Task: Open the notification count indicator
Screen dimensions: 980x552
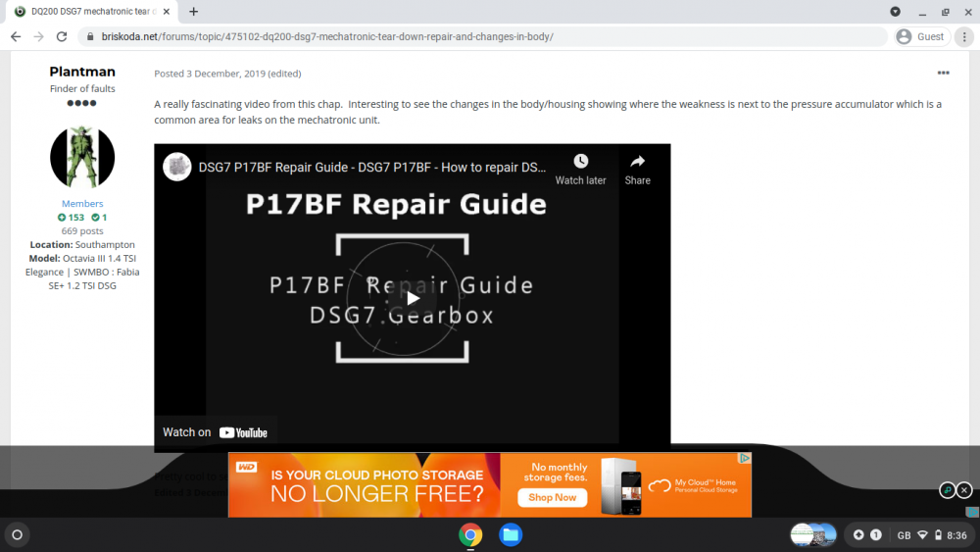Action: pos(875,535)
